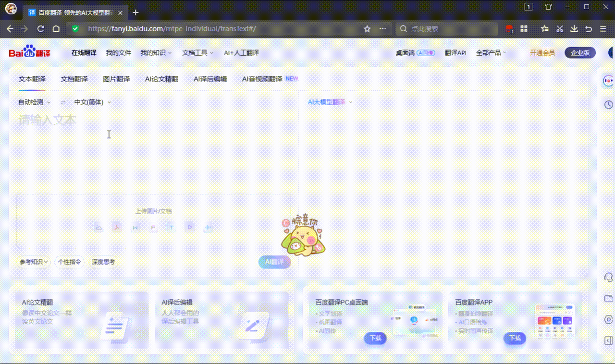Viewport: 615px width, 364px height.
Task: Upload a video via play icon
Action: pos(190,227)
